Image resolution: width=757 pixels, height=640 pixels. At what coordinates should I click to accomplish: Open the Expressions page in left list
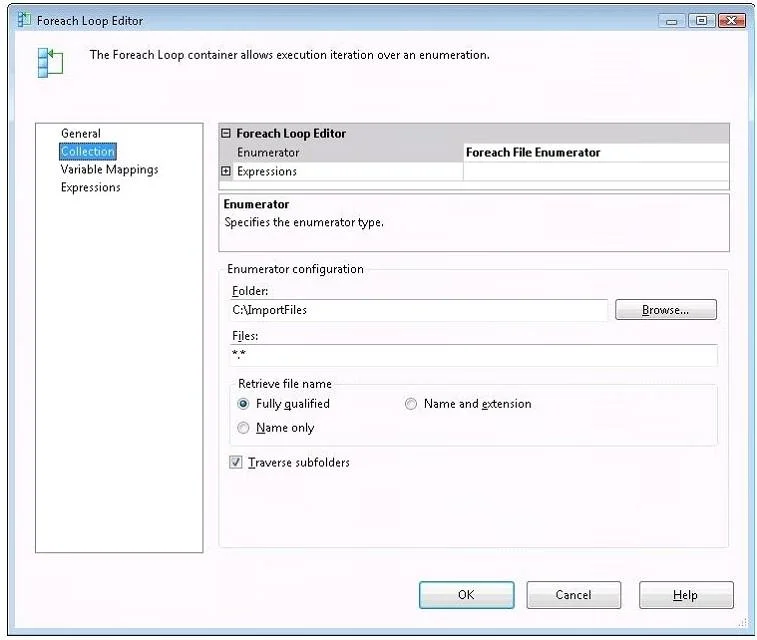tap(91, 187)
